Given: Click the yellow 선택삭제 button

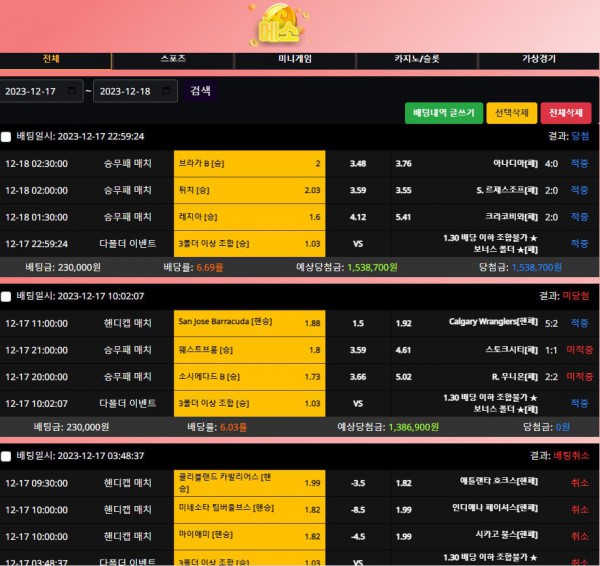Looking at the screenshot, I should 511,113.
